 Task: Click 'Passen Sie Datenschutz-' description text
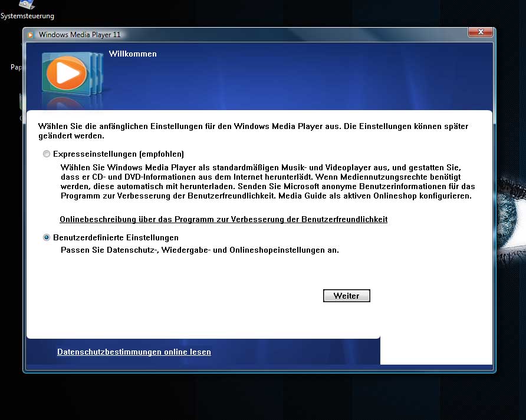point(199,250)
